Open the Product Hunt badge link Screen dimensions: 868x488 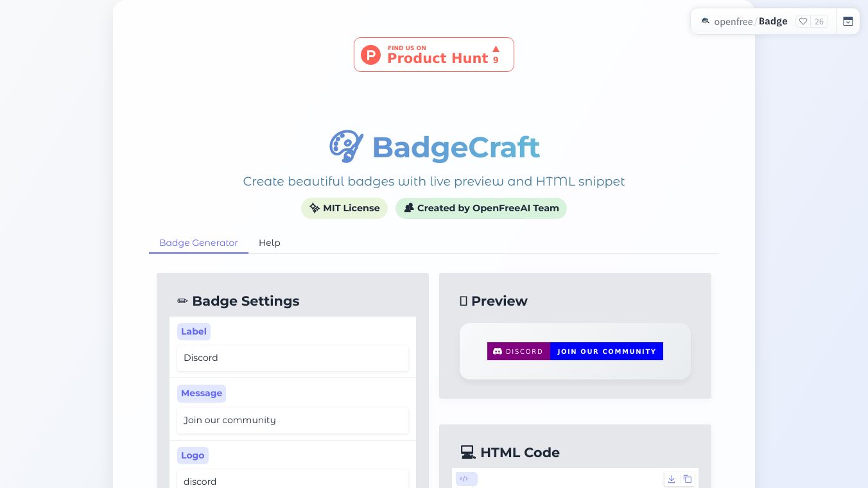click(434, 55)
